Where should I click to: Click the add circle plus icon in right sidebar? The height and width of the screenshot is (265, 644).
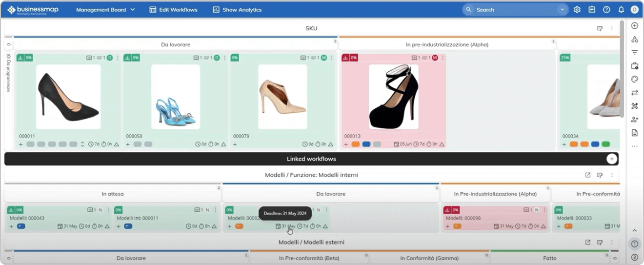pos(635,26)
